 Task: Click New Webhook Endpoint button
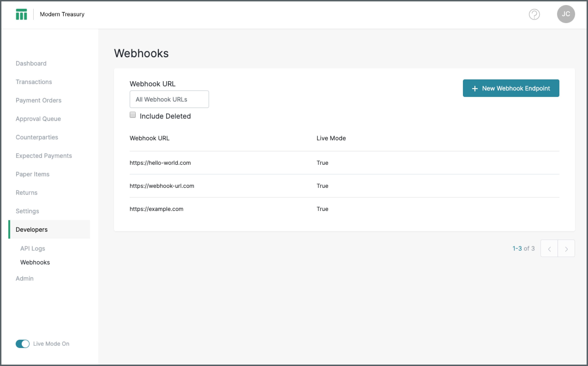(x=511, y=88)
